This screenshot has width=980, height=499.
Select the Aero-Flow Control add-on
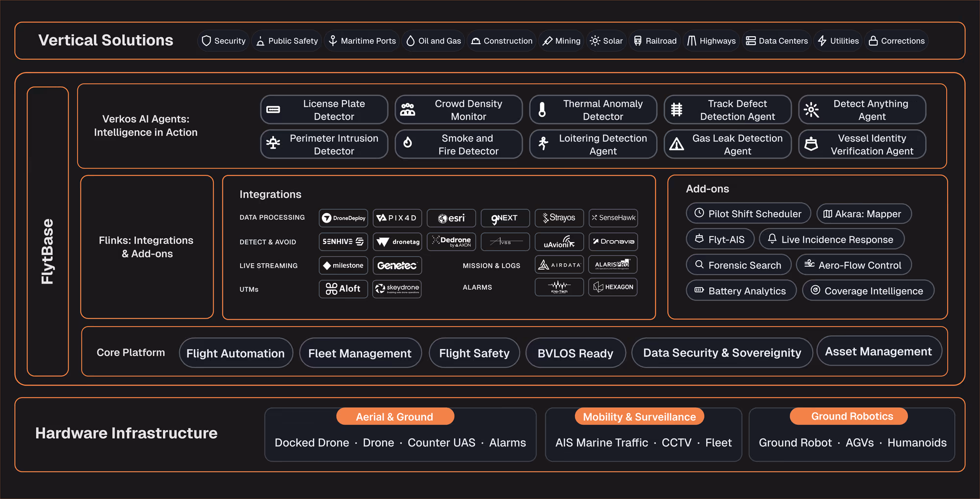854,265
